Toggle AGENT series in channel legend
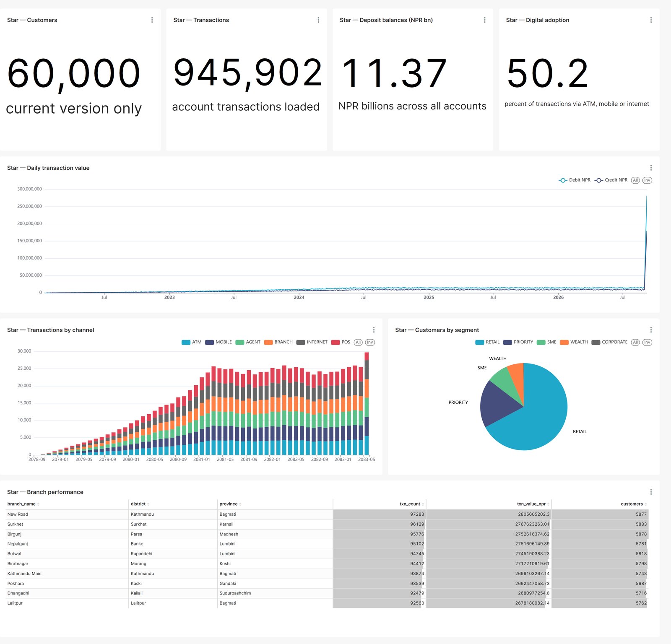Image resolution: width=671 pixels, height=644 pixels. 248,342
